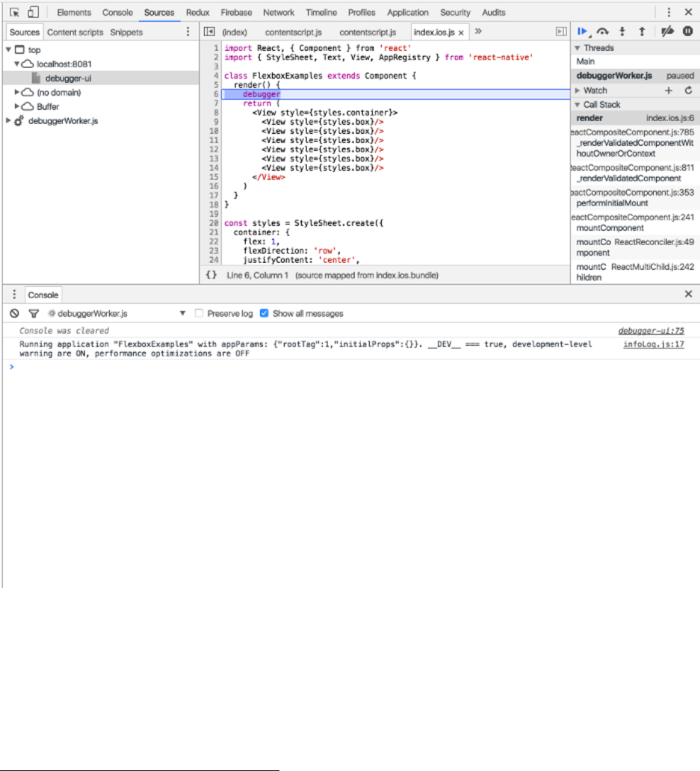Open the Profiles panel tab
700x771 pixels.
362,13
